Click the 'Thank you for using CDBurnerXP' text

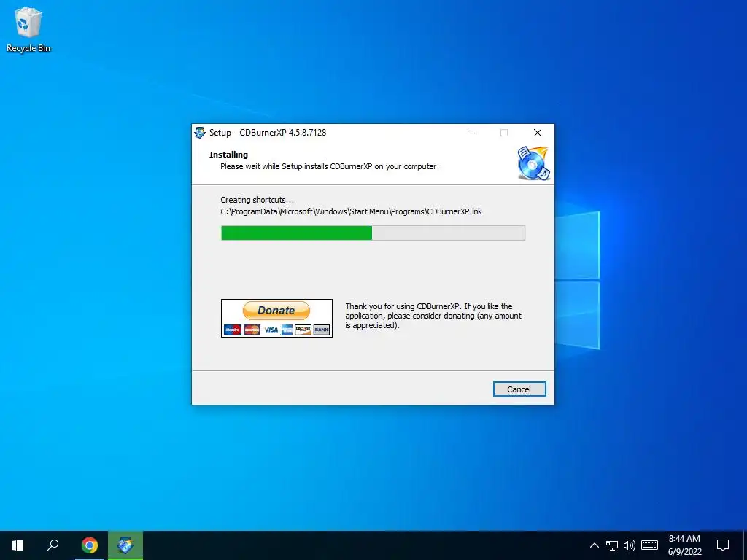[x=433, y=316]
